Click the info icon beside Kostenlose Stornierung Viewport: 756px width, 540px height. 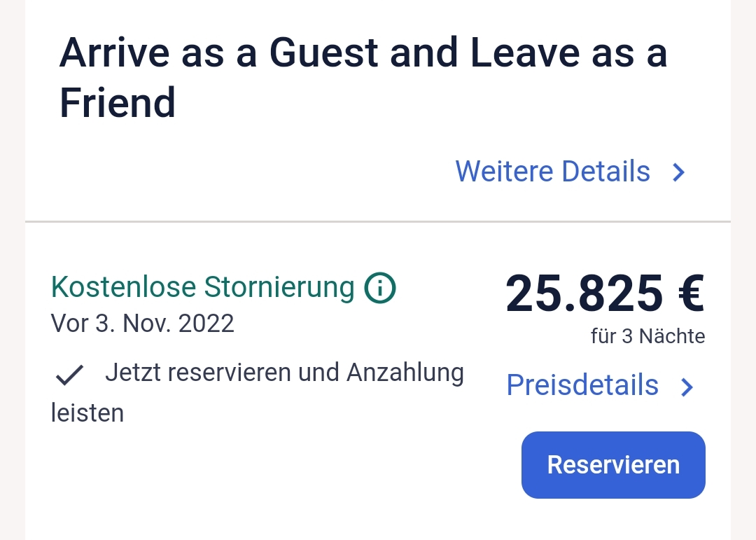click(380, 288)
